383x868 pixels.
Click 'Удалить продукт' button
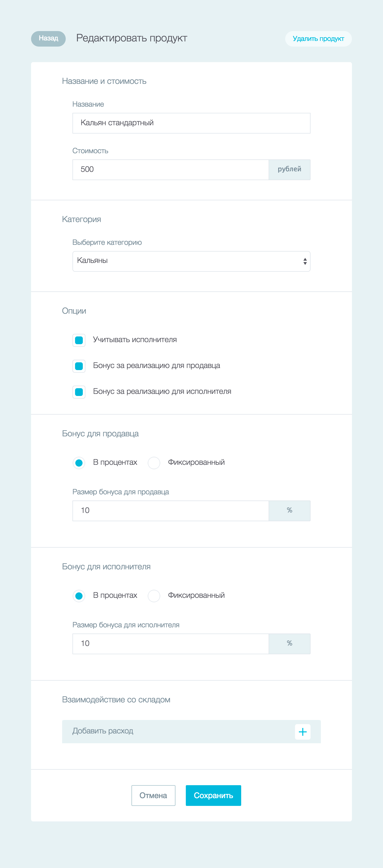point(318,38)
